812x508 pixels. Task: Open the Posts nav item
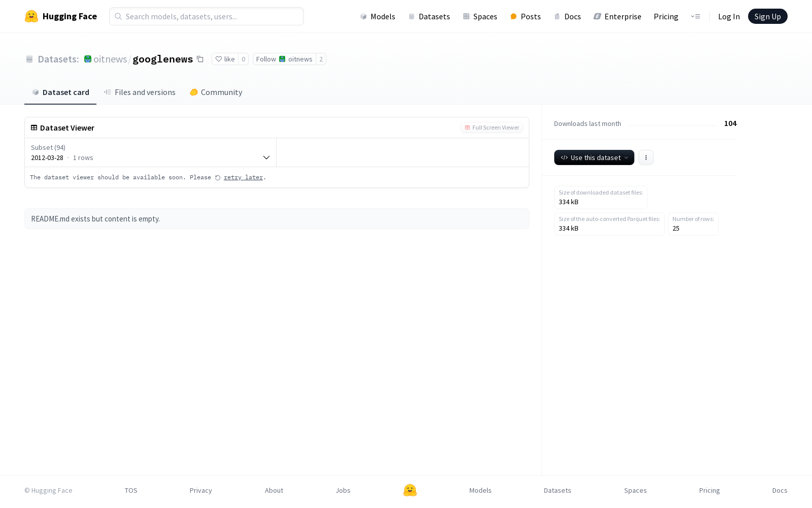click(526, 16)
